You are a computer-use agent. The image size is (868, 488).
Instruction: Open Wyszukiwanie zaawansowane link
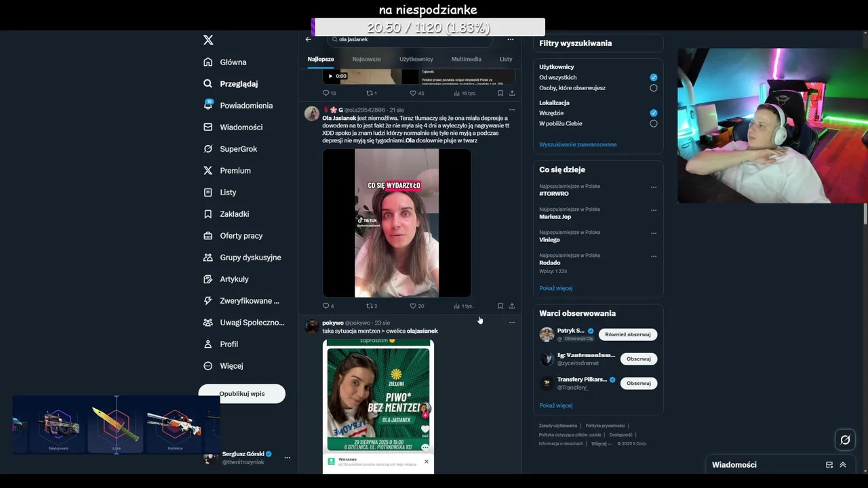coord(578,144)
